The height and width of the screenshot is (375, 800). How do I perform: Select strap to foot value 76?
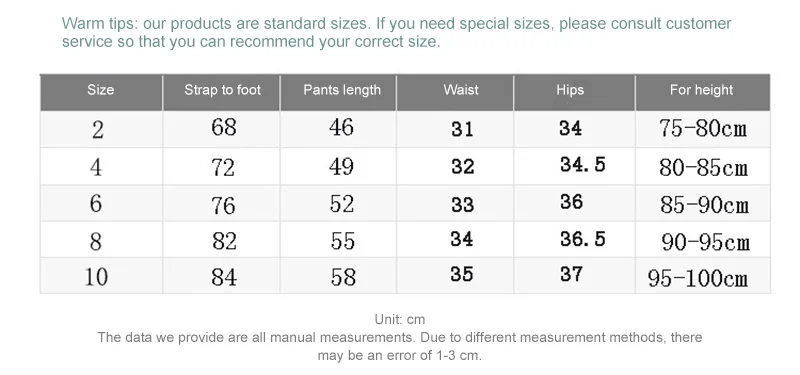[223, 205]
